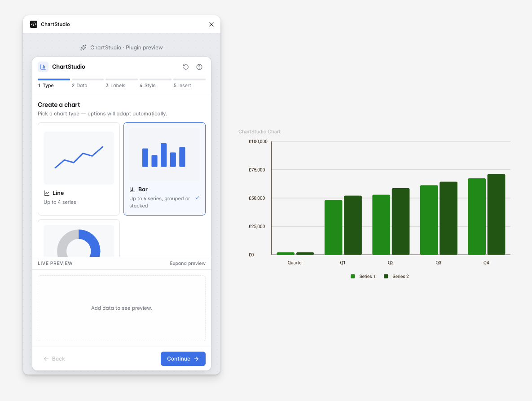Click the Continue button

[183, 359]
